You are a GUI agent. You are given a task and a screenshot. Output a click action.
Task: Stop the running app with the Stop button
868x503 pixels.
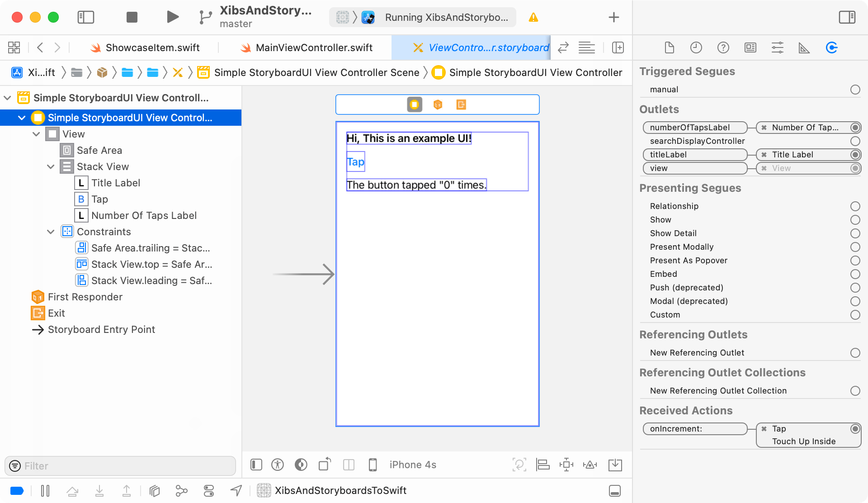(131, 17)
